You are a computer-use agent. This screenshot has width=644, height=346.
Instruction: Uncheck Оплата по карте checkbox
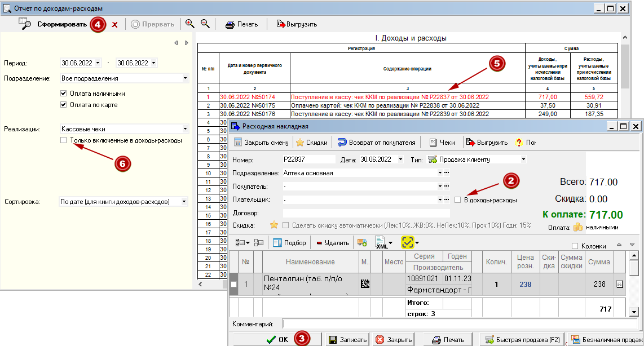point(63,105)
